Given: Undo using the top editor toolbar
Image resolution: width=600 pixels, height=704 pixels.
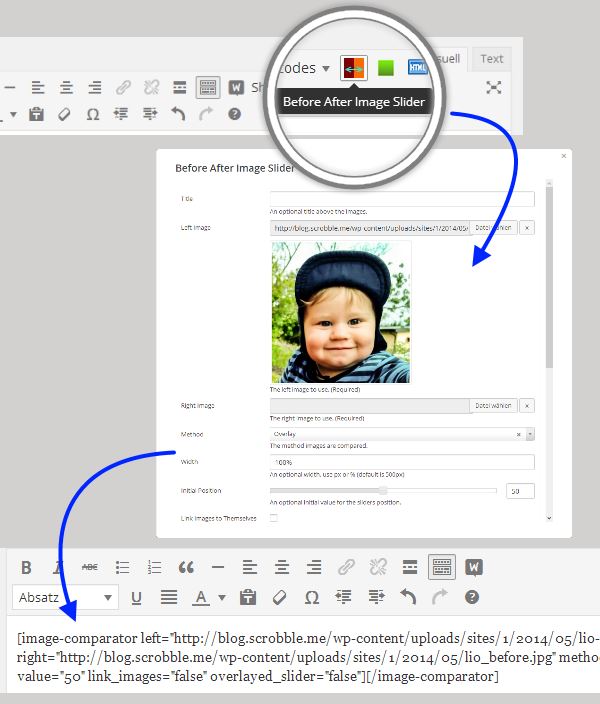Looking at the screenshot, I should point(178,114).
